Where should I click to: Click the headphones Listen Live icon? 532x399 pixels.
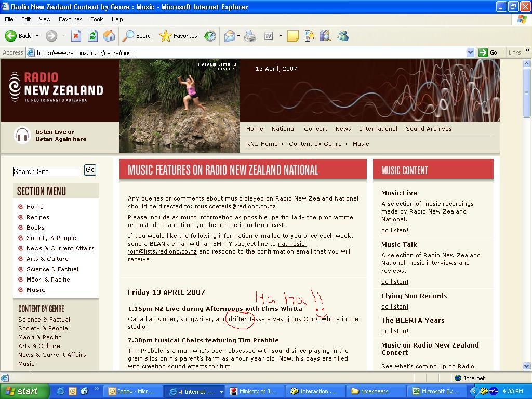click(x=22, y=136)
